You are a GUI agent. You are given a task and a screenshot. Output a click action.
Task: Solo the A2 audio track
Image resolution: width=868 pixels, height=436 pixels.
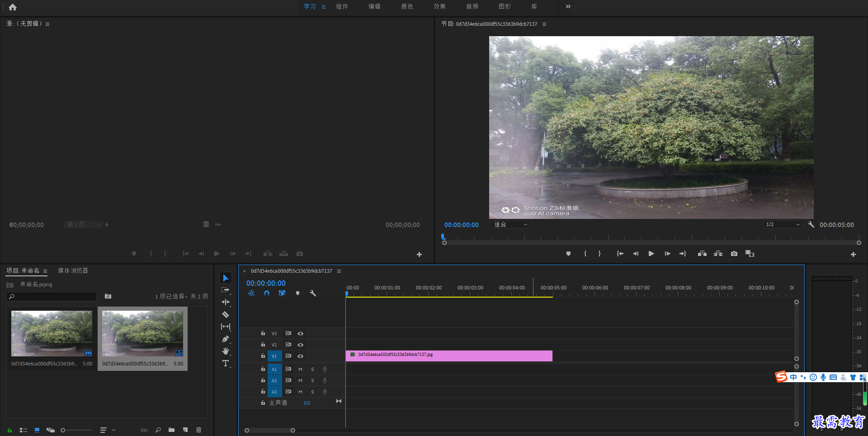(312, 380)
